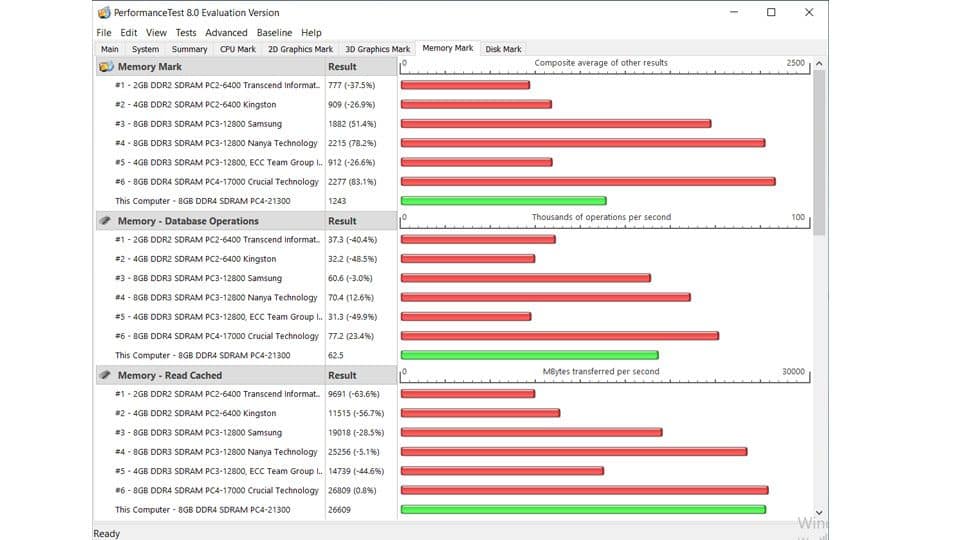
Task: Open the Baseline menu
Action: [x=274, y=33]
